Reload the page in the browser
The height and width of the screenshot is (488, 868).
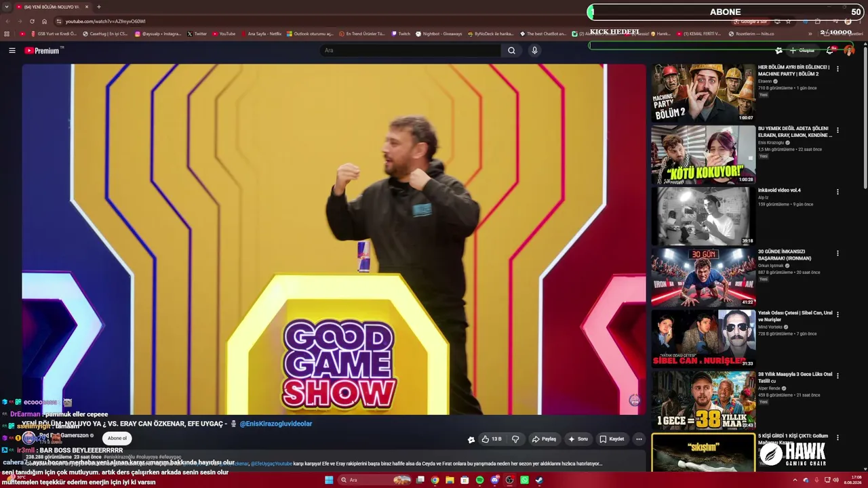click(32, 21)
